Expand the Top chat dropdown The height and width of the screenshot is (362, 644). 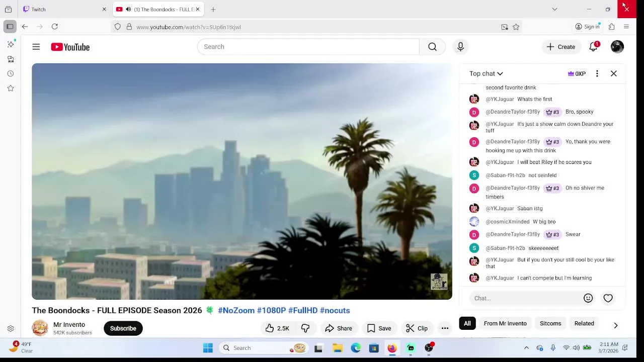pyautogui.click(x=486, y=73)
